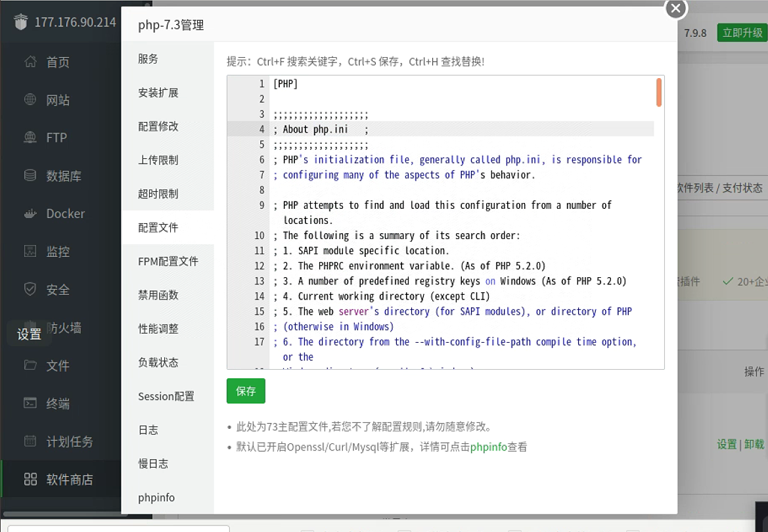Click the 卸载 link in the background list

[x=754, y=444]
